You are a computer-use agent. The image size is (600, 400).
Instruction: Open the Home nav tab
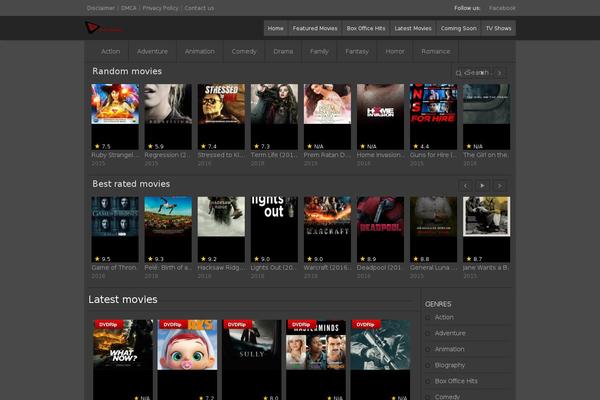pos(276,28)
